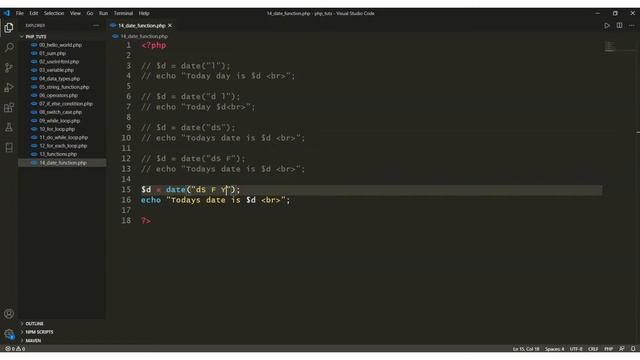640x360 pixels.
Task: Open Explorer panel More Actions ellipsis
Action: point(96,25)
